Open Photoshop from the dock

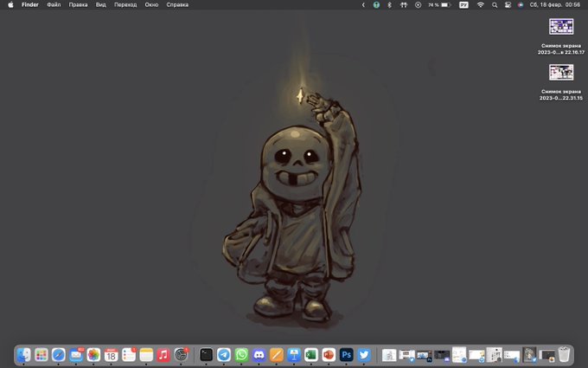(346, 354)
